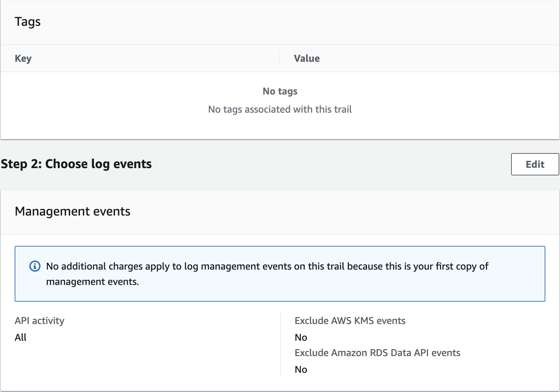Click the Exclude Amazon RDS Data API events label
Viewport: 560px width, 392px height.
377,353
